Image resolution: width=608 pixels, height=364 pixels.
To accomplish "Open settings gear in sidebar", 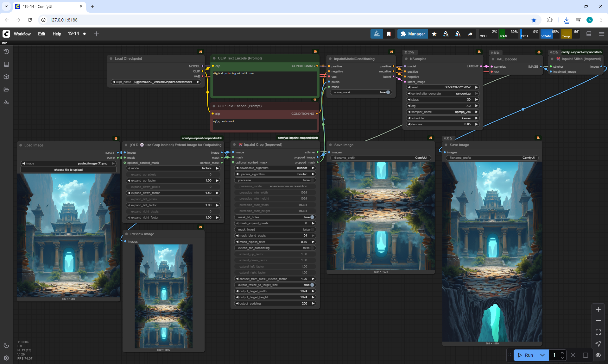I will (x=6, y=358).
